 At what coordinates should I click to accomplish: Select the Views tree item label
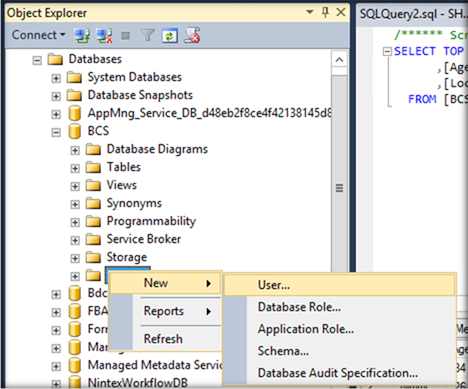[122, 185]
